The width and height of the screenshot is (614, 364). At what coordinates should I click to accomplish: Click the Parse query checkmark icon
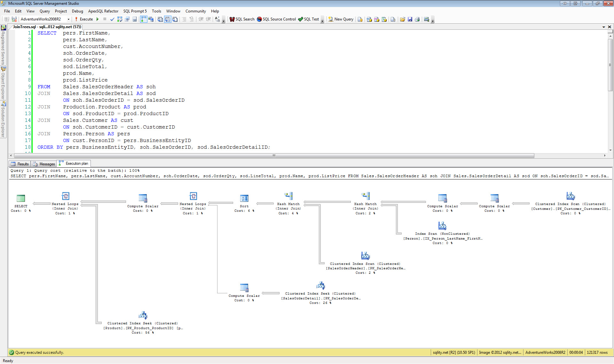click(x=112, y=19)
